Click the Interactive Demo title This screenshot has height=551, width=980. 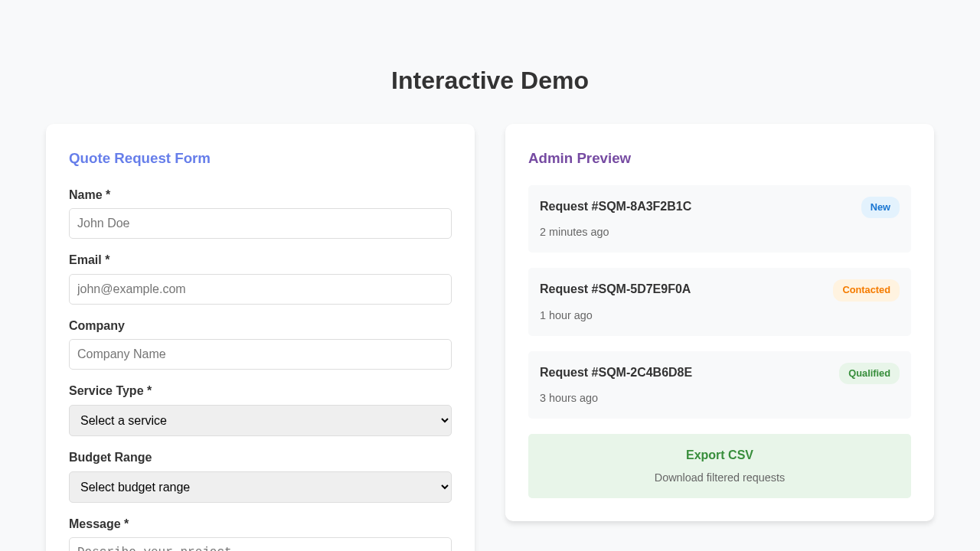490,80
